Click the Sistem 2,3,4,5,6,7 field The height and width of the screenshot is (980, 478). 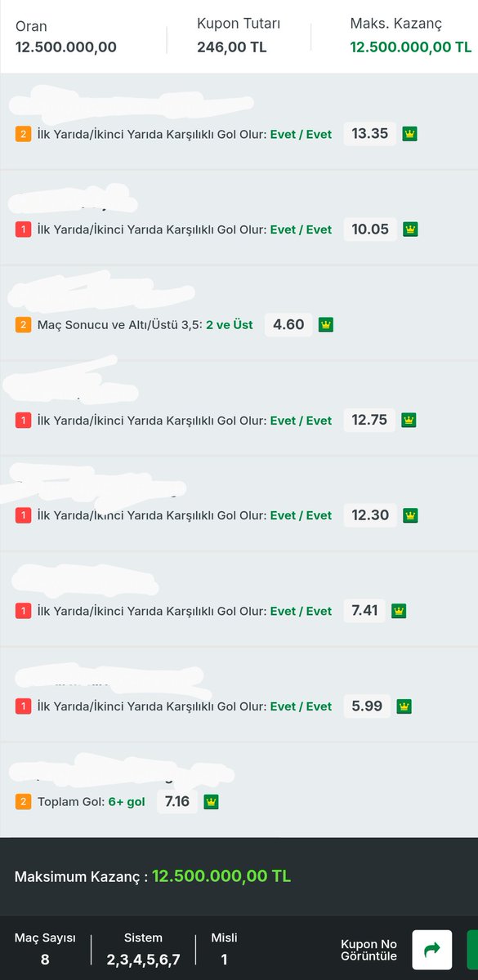pos(143,949)
